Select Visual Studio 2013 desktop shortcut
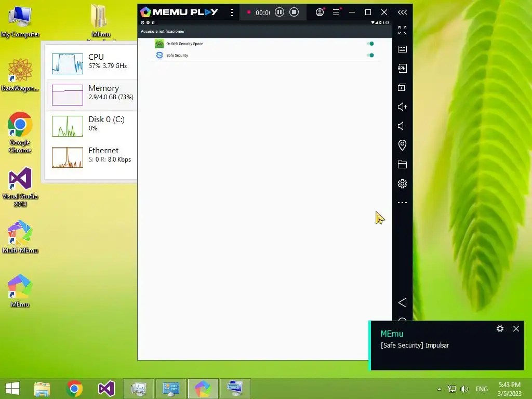 pos(20,187)
